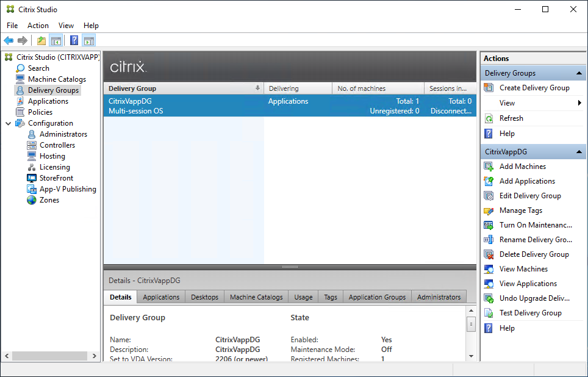The image size is (588, 377).
Task: Switch to the Application Groups tab
Action: [x=377, y=296]
